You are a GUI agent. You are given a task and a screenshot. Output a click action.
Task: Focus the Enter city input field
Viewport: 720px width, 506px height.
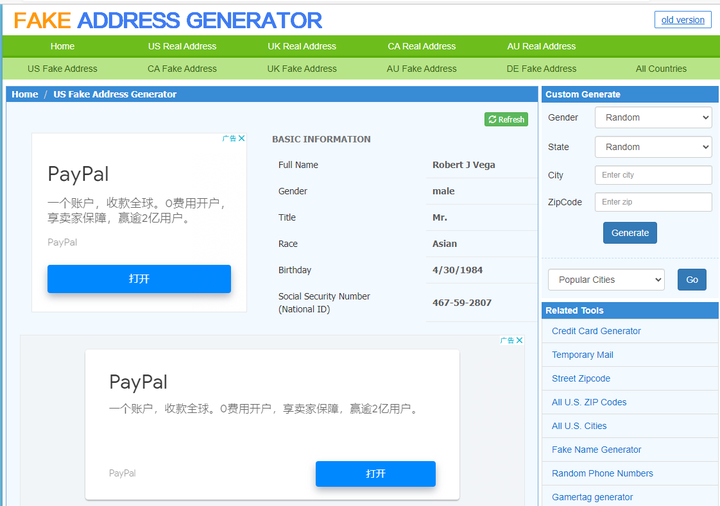(x=653, y=175)
